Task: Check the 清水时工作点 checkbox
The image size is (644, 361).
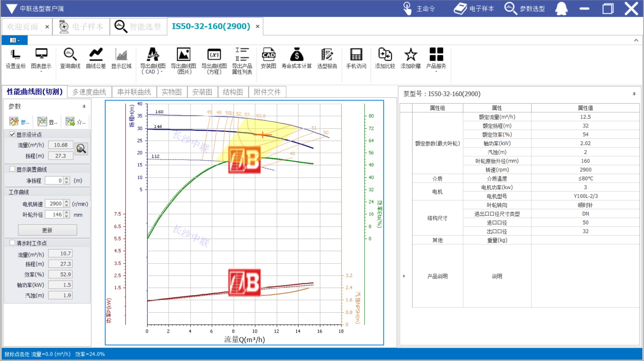Action: click(x=12, y=243)
